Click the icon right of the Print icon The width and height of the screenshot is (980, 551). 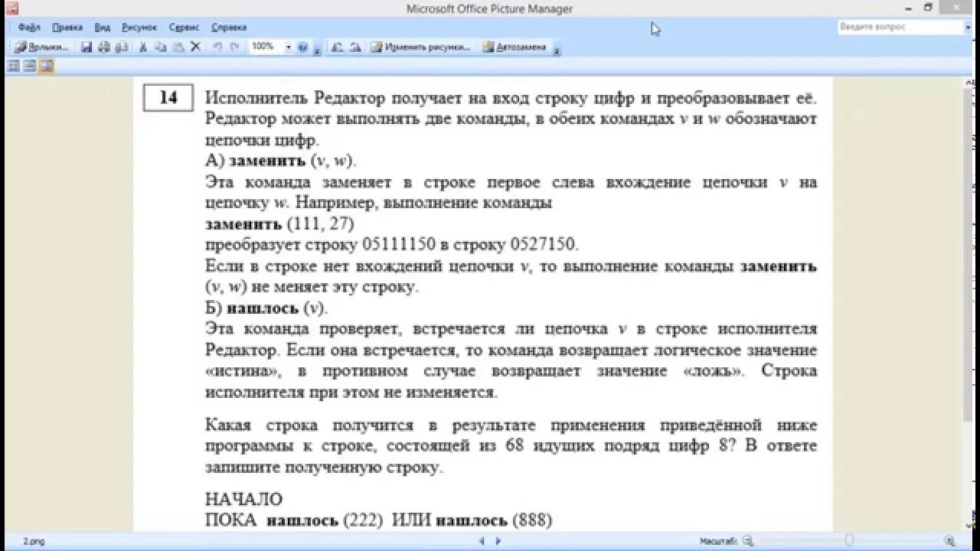pos(122,47)
